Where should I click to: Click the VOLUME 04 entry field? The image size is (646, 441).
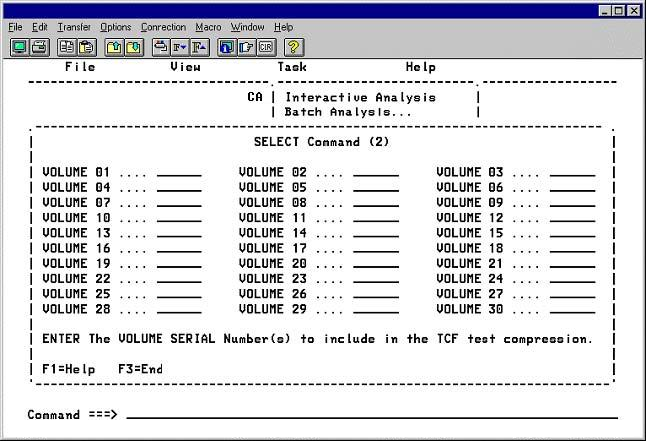(x=179, y=188)
